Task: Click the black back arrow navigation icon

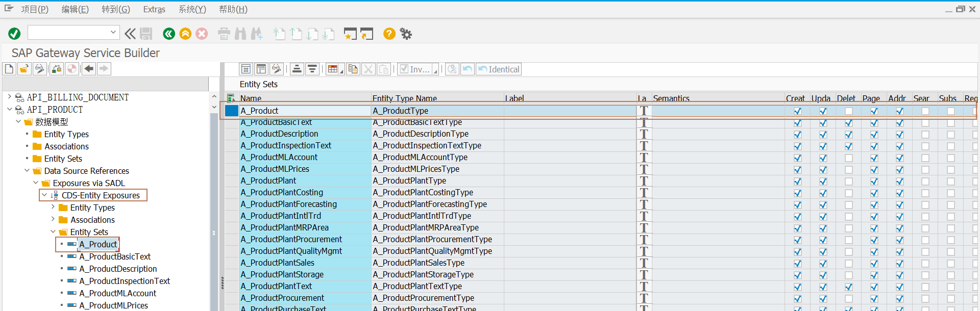Action: pos(89,69)
